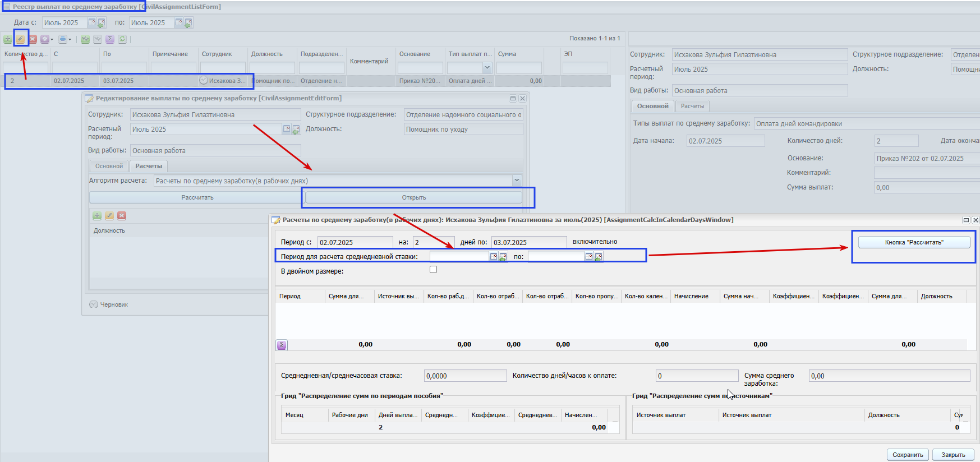Viewport: 980px width, 462px height.
Task: Click the 'Сохранить' button
Action: click(x=908, y=455)
